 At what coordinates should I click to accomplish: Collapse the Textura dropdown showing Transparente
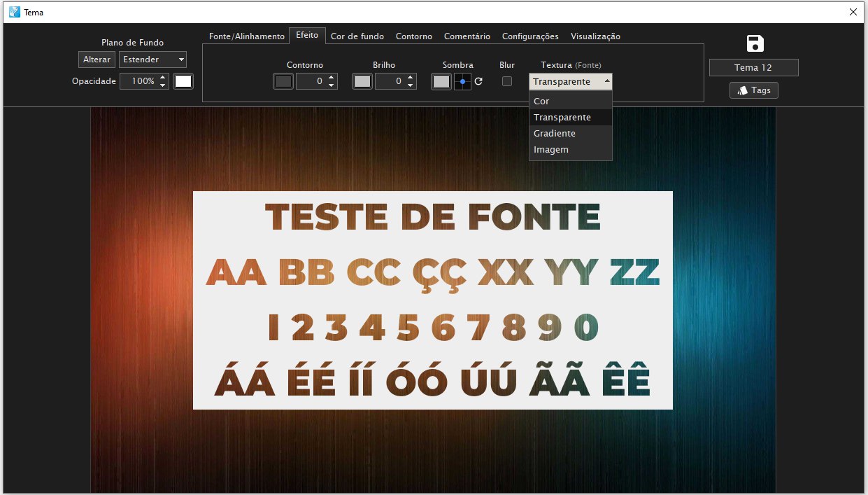[x=570, y=81]
